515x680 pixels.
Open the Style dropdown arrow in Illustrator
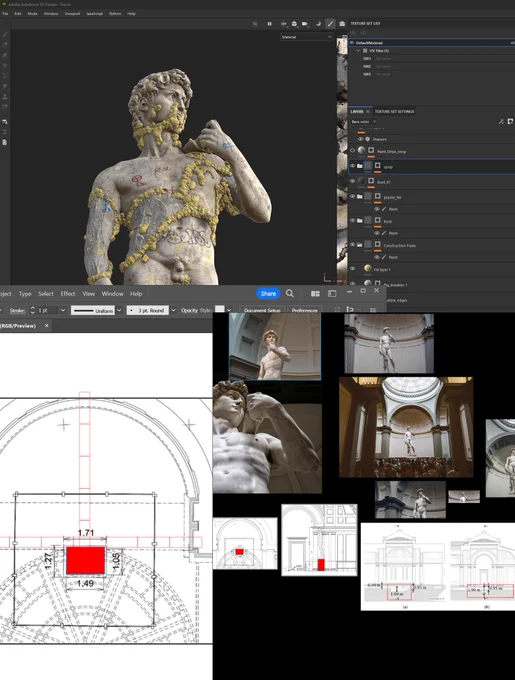point(229,310)
